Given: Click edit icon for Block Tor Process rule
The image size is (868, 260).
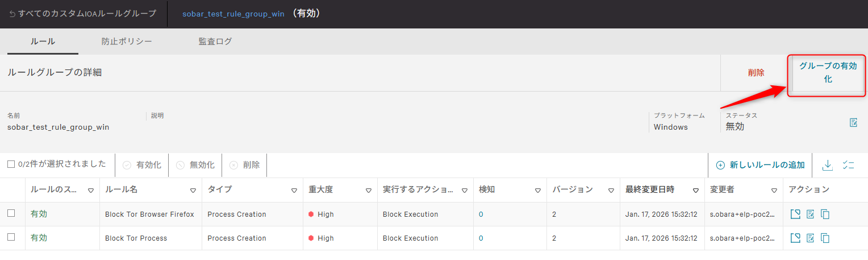Looking at the screenshot, I should pos(811,238).
